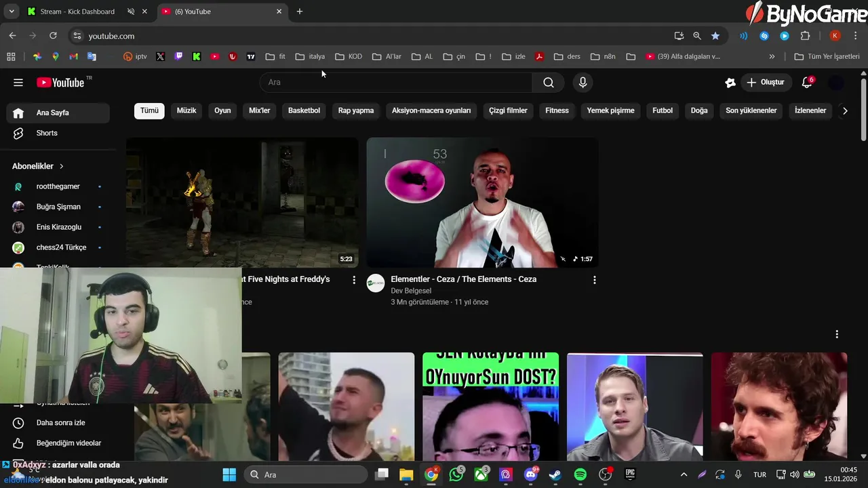The image size is (868, 488).
Task: Open Steam from the taskbar
Action: pos(555,474)
